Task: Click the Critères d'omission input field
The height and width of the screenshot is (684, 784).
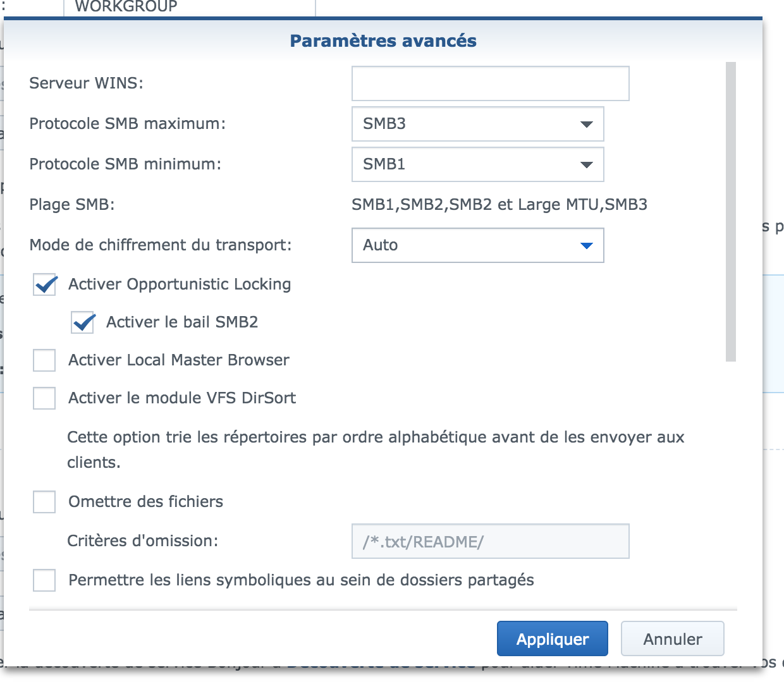Action: click(491, 541)
